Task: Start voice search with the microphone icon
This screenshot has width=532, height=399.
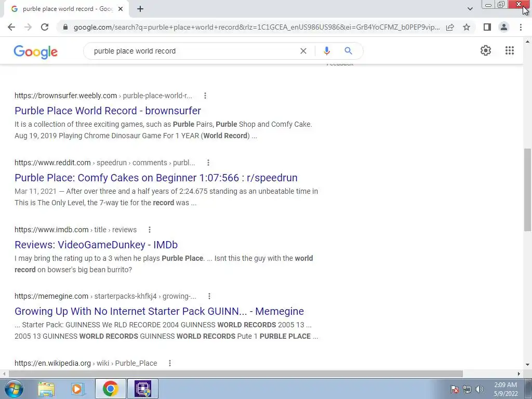Action: coord(326,51)
